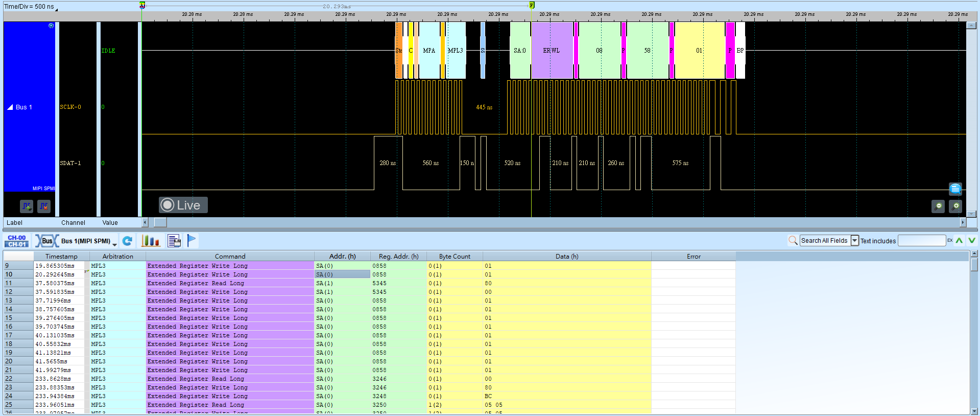
Task: Click packet table scroll down arrow
Action: click(974, 411)
